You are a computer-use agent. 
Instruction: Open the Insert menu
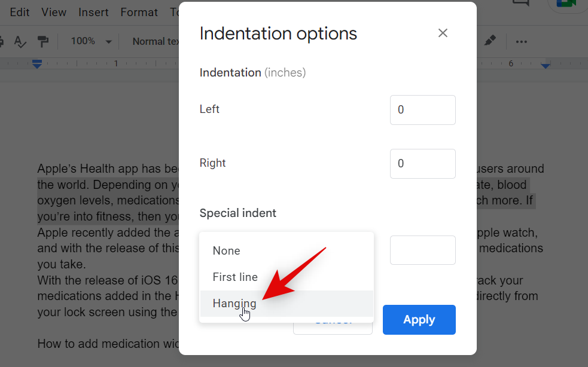93,12
